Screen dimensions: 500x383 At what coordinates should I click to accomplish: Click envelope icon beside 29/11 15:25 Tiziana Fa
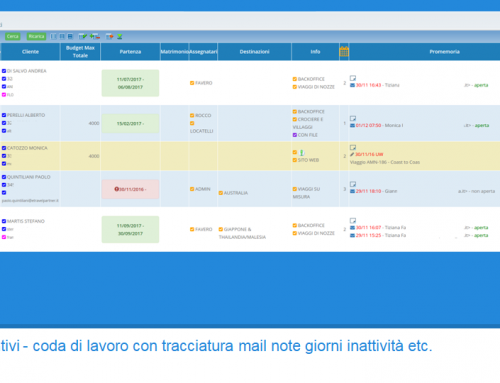click(352, 236)
